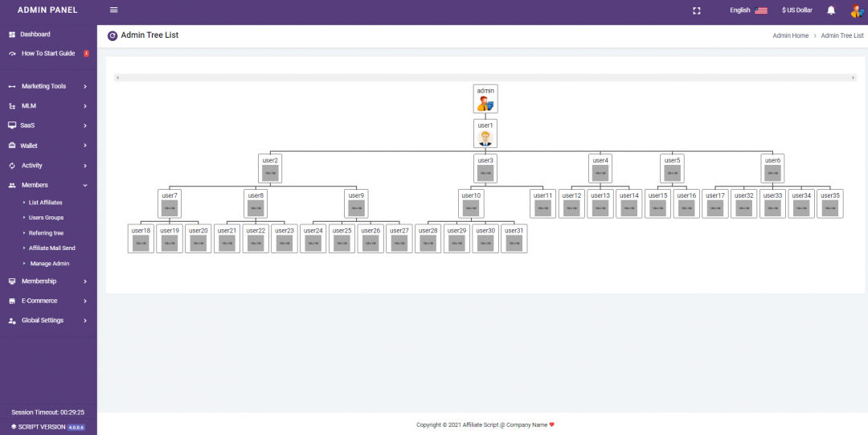868x435 pixels.
Task: Click the Membership sidebar icon
Action: click(x=12, y=281)
